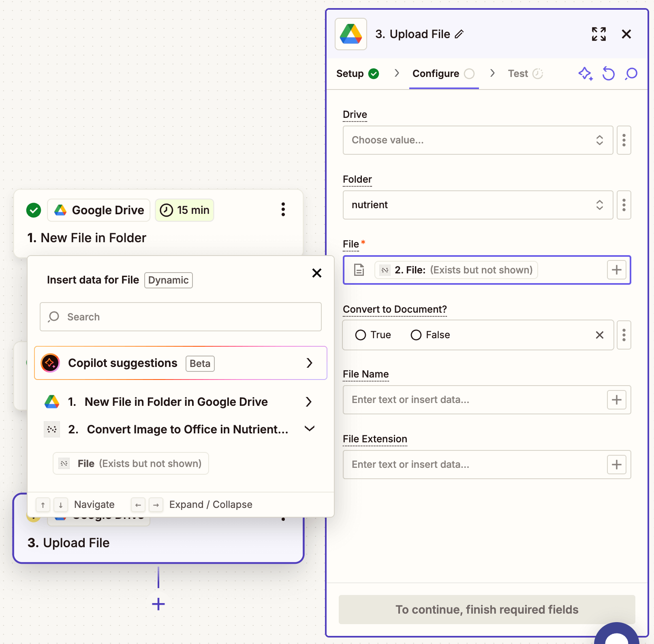Click the search magnifier icon in panel header
Viewport: 654px width, 644px height.
631,74
